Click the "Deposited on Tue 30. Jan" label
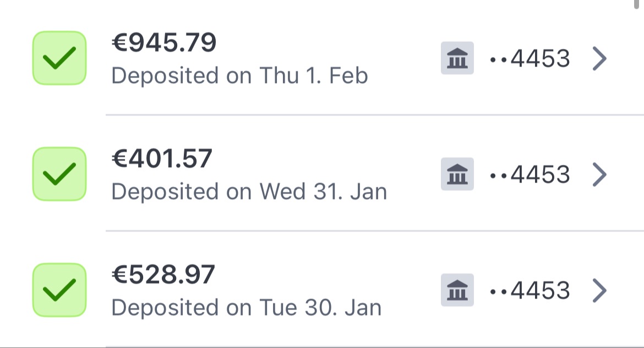Image resolution: width=644 pixels, height=348 pixels. (x=246, y=307)
